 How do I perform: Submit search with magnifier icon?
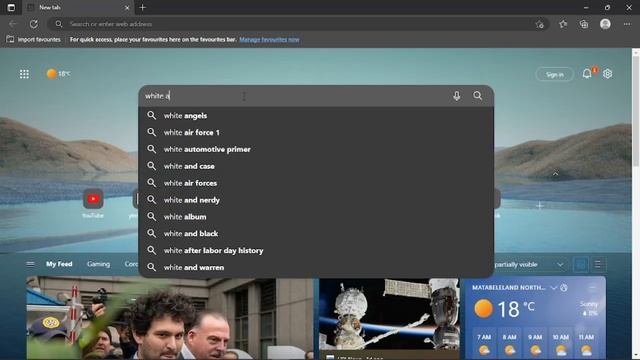click(x=478, y=96)
